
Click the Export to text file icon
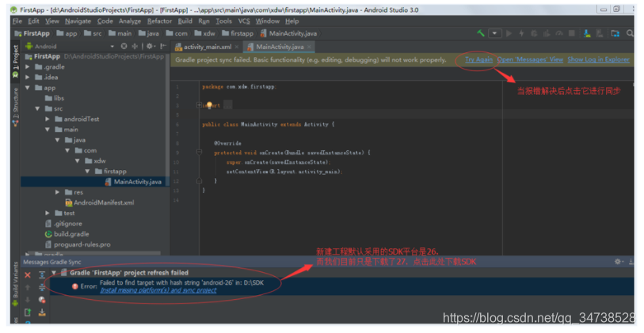(28, 312)
